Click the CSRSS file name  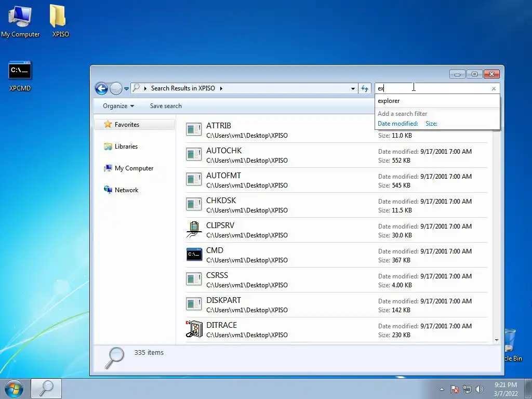217,275
